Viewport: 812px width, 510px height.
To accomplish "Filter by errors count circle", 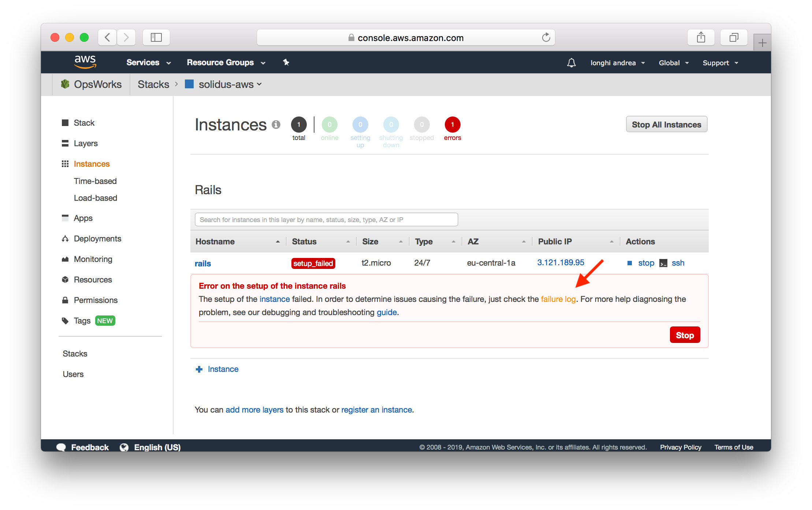I will (452, 125).
